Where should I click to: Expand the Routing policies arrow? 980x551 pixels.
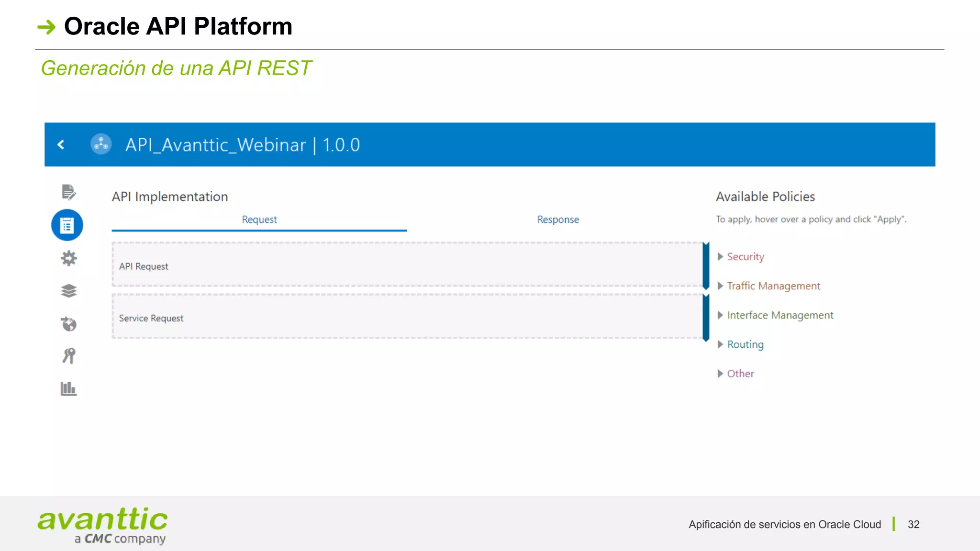720,344
